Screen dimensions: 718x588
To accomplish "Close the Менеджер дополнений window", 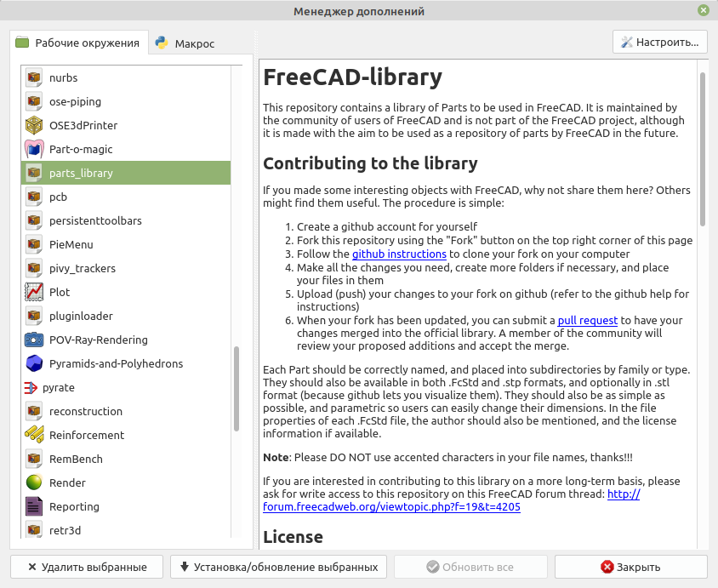I will coord(704,10).
